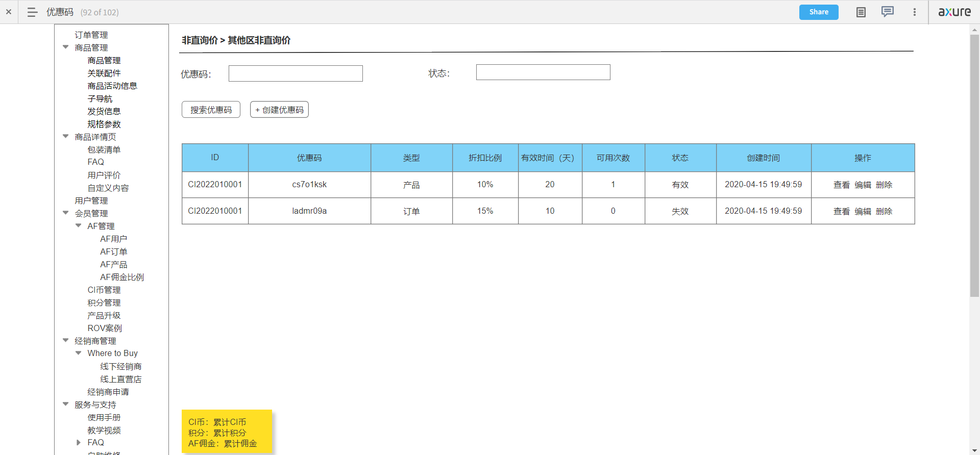The width and height of the screenshot is (980, 455).
Task: Click the coupon code ladmr09a cell
Action: tap(309, 211)
